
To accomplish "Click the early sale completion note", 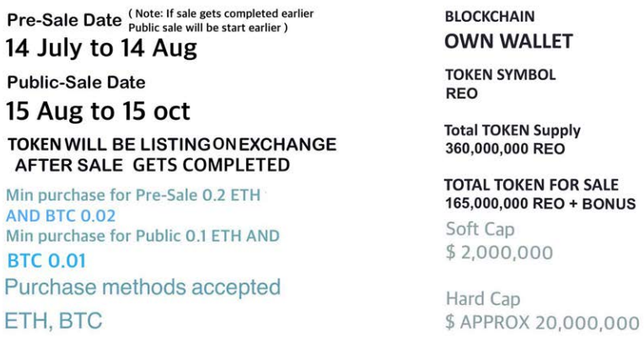I will [221, 20].
